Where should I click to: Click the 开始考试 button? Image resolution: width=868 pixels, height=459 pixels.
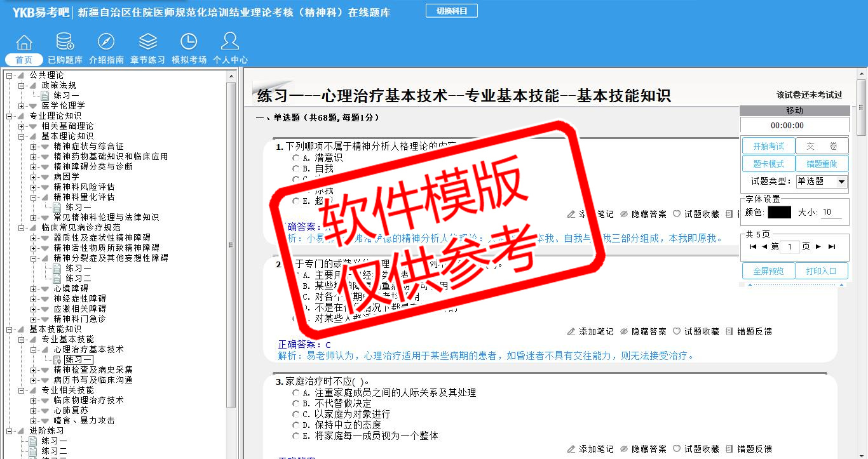point(768,146)
